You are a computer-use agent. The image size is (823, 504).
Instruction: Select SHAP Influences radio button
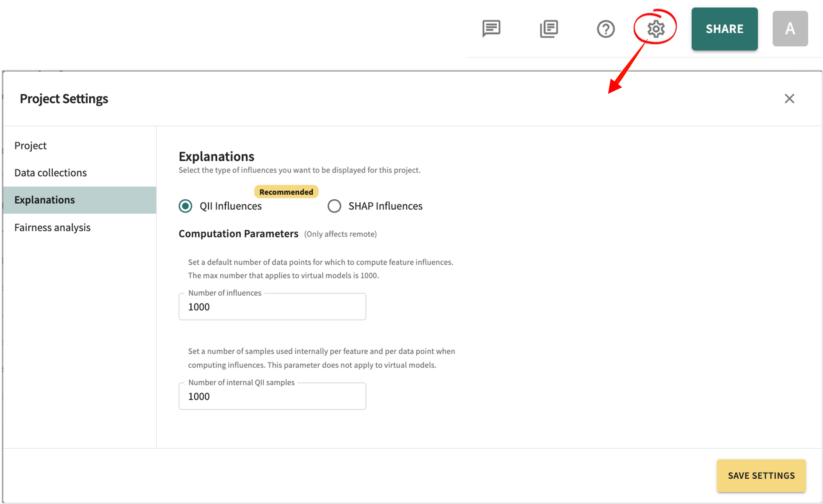(333, 205)
